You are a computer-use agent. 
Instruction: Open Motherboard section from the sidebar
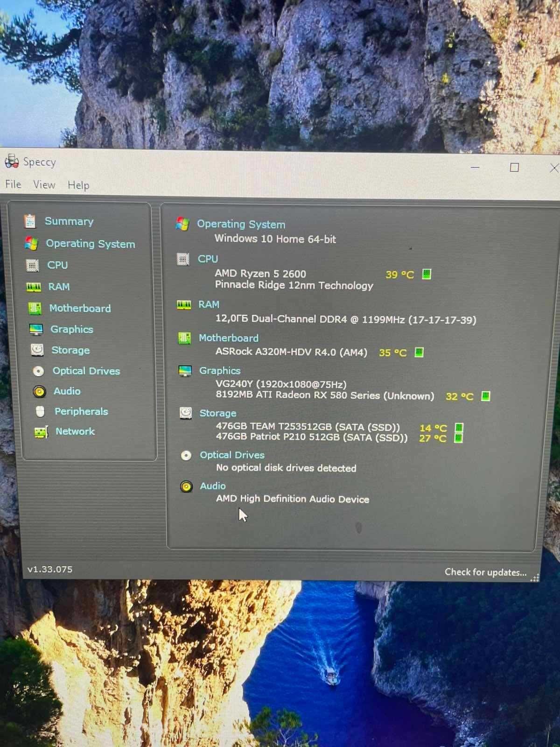pos(80,308)
